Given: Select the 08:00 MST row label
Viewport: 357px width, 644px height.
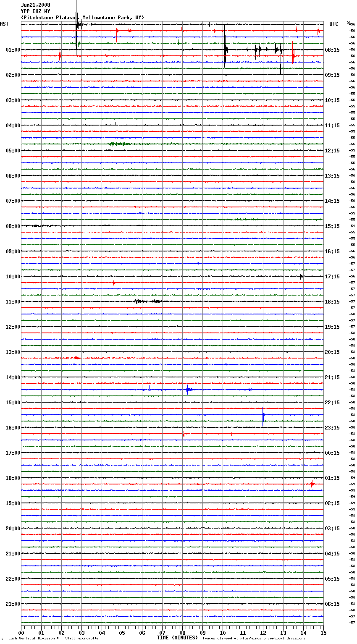Looking at the screenshot, I should click(13, 226).
